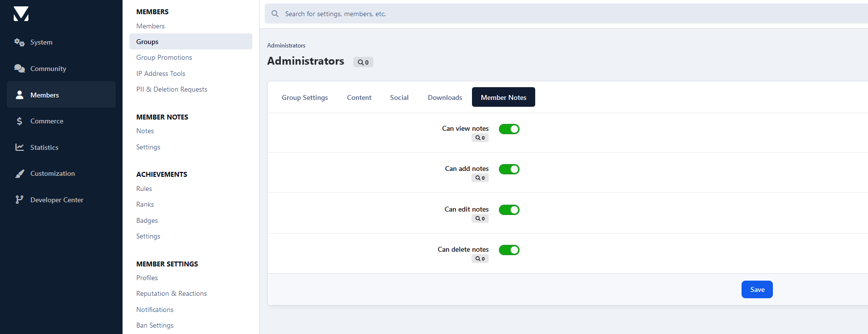Switch to the Group Settings tab
This screenshot has width=868, height=334.
coord(305,97)
